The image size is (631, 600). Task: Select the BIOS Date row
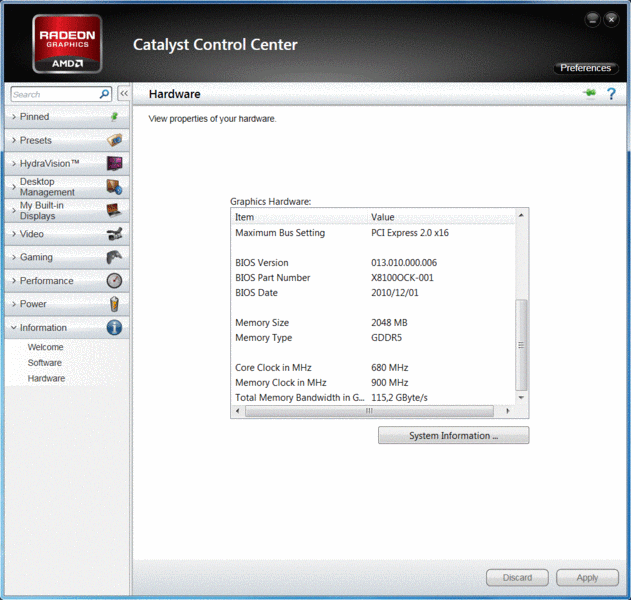tap(373, 293)
